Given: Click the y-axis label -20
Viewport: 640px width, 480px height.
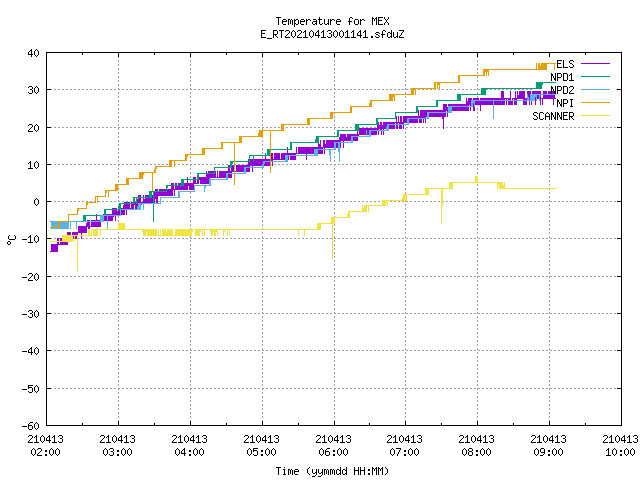Looking at the screenshot, I should coord(31,277).
